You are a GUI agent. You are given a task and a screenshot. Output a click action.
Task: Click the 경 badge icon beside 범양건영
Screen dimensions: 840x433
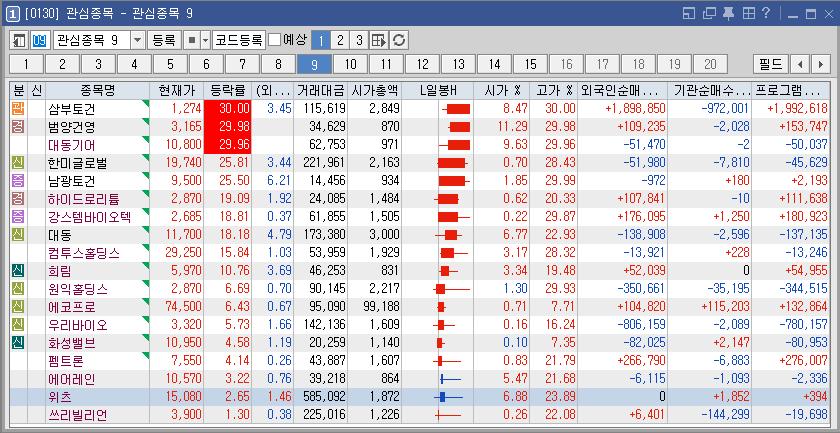(18, 127)
